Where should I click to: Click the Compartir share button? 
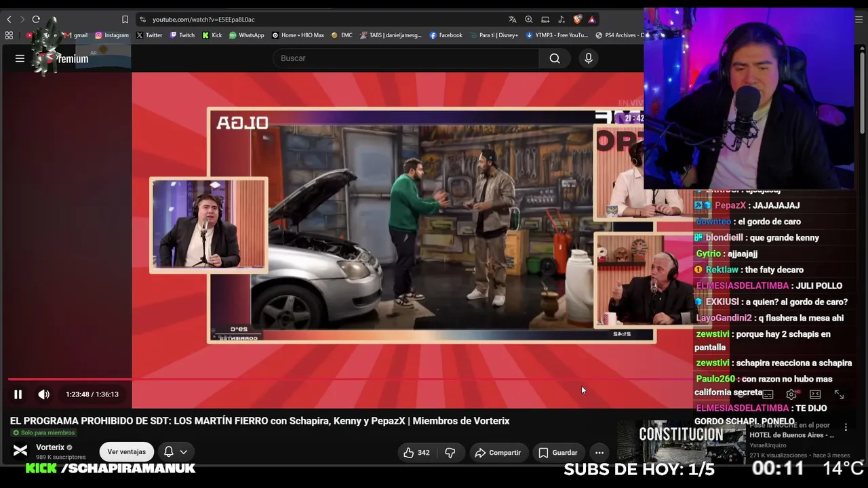pyautogui.click(x=498, y=453)
